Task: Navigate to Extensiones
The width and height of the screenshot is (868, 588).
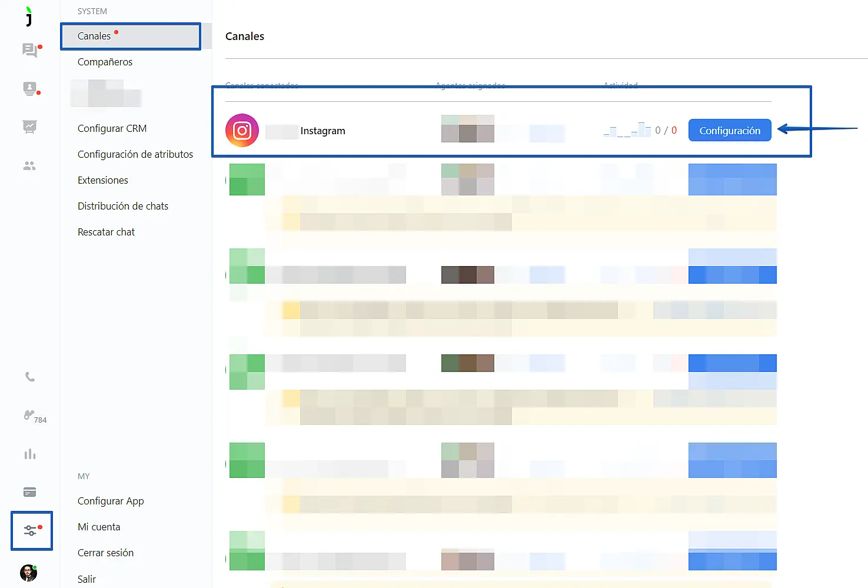Action: 103,180
